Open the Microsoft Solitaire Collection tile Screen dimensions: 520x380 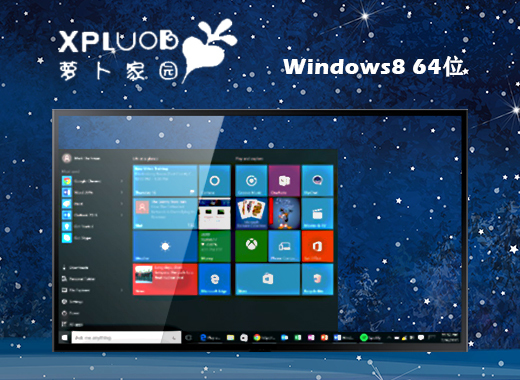pyautogui.click(x=251, y=213)
